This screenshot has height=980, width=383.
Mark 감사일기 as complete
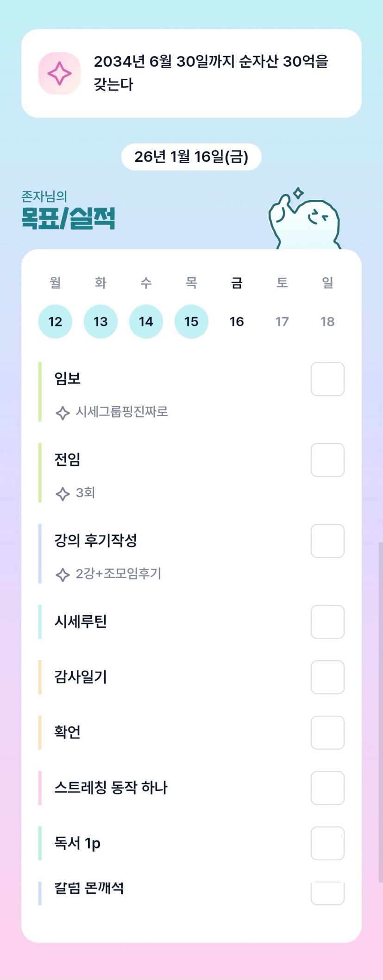[x=327, y=677]
